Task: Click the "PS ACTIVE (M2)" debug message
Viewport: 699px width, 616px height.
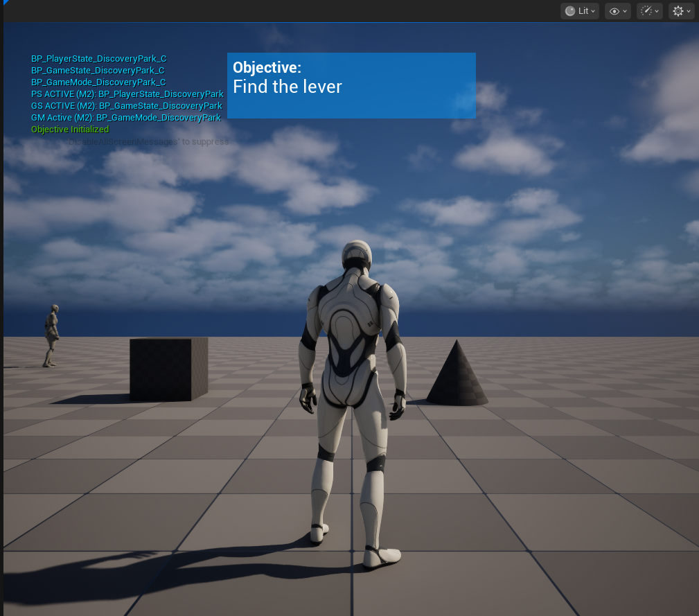Action: click(127, 94)
